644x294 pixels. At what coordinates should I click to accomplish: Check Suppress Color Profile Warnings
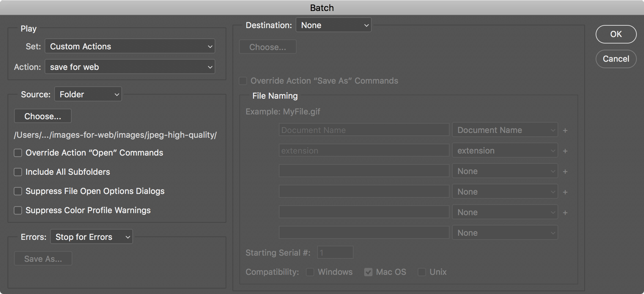[18, 210]
